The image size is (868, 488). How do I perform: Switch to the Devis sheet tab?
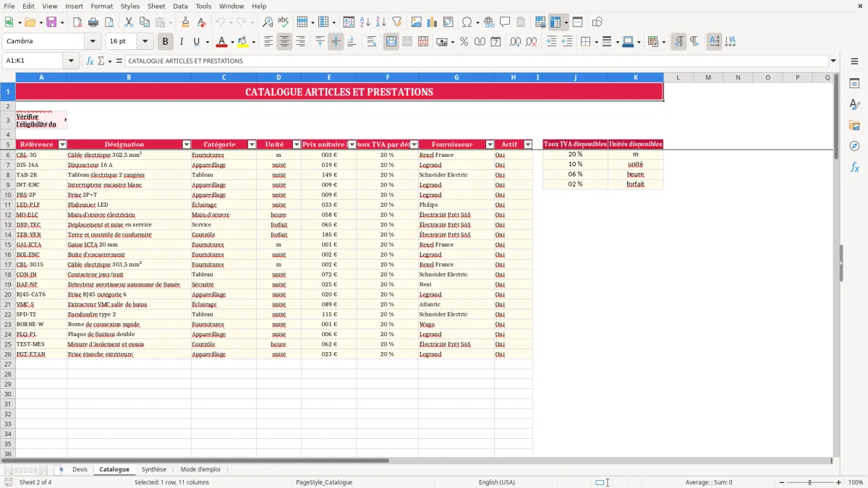click(x=80, y=470)
